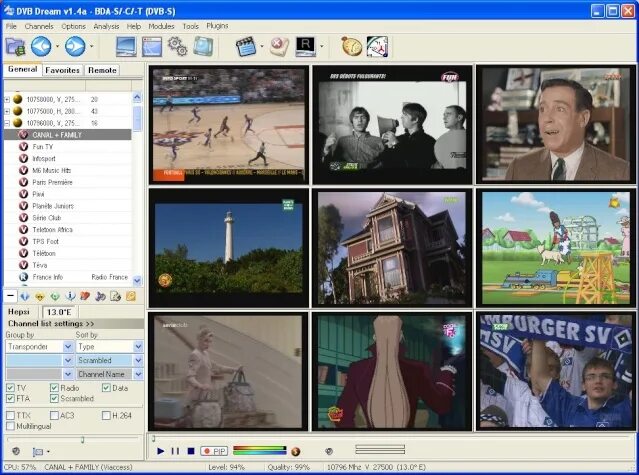Switch to the Favorites tab
The height and width of the screenshot is (475, 639).
click(x=62, y=70)
